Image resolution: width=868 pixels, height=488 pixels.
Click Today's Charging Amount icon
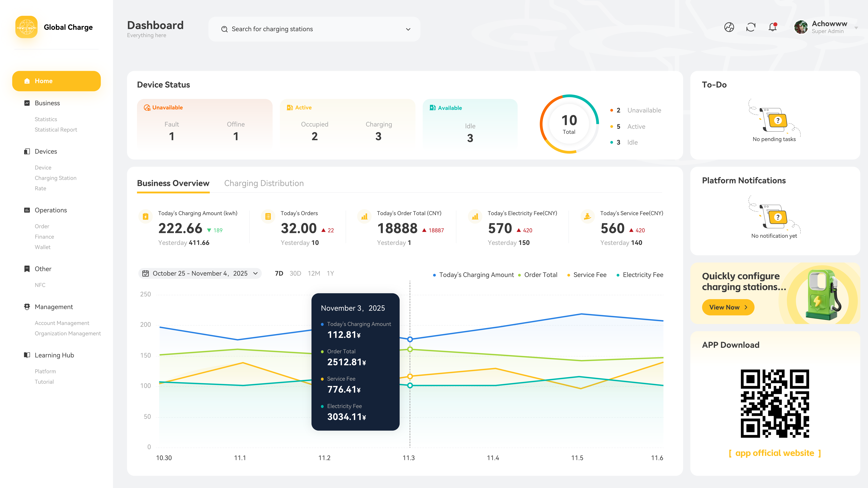tap(146, 217)
